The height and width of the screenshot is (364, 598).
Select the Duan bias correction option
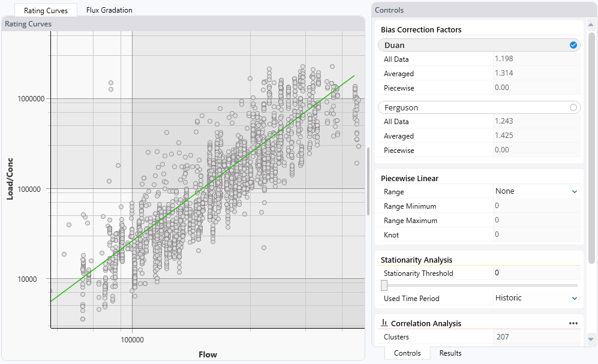click(573, 45)
